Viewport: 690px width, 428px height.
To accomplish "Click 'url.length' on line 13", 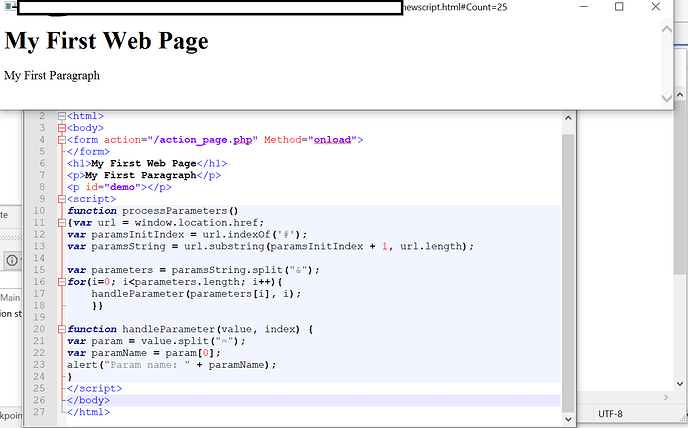I will [433, 247].
